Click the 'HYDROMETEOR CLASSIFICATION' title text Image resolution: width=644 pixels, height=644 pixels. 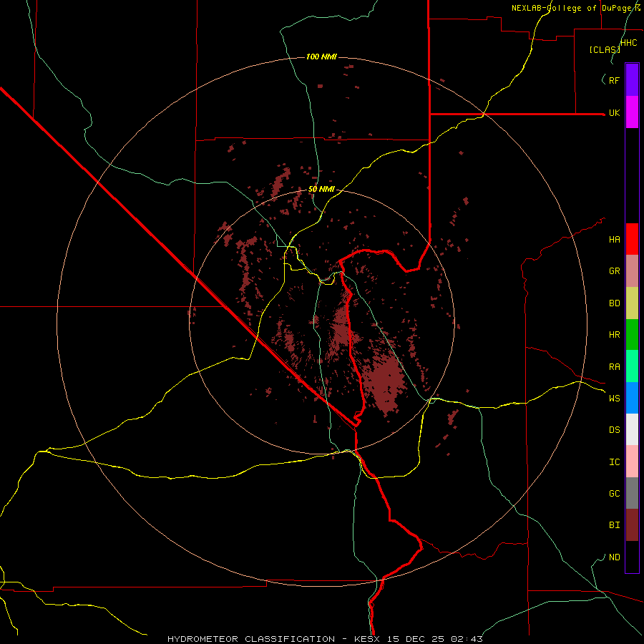click(x=251, y=639)
